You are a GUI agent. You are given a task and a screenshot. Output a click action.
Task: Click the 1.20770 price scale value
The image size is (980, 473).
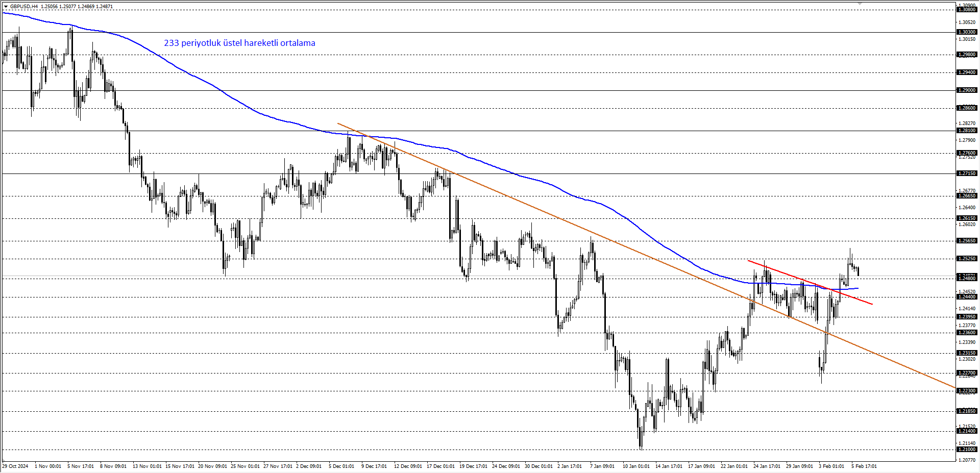click(x=967, y=460)
